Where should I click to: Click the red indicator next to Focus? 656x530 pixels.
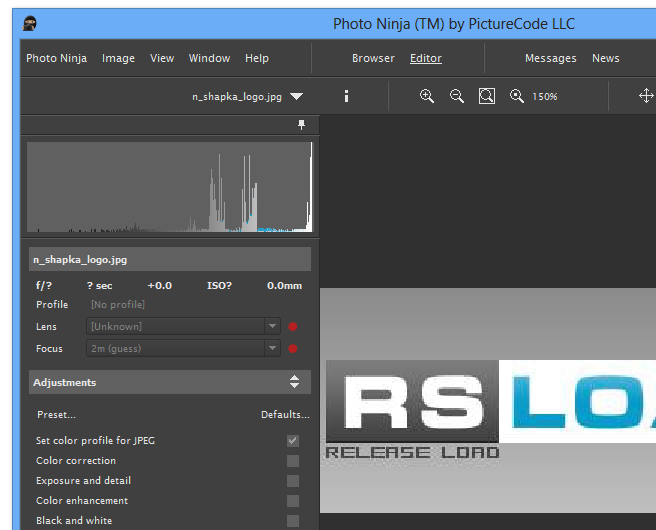click(x=293, y=348)
